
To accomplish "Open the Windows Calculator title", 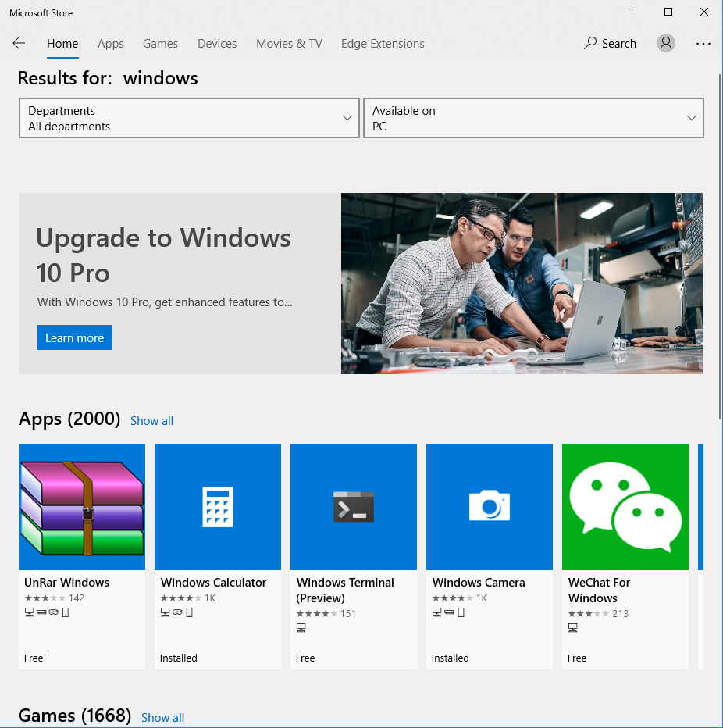I will [213, 582].
